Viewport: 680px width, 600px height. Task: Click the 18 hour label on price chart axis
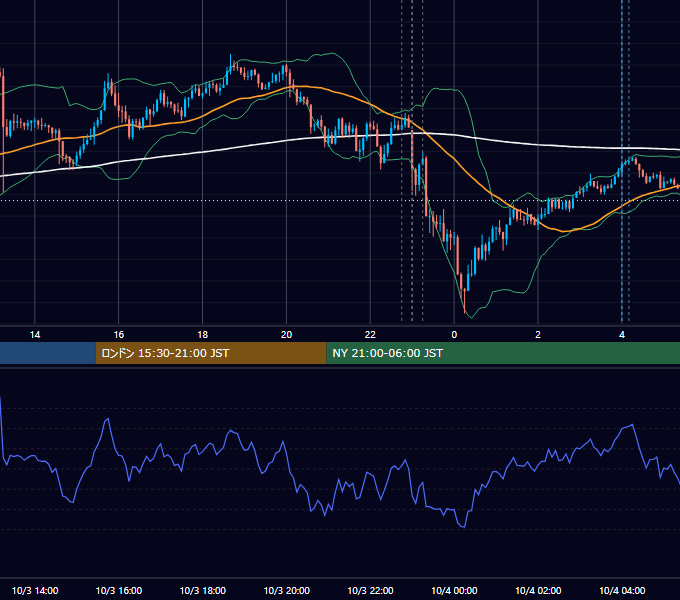tap(203, 335)
